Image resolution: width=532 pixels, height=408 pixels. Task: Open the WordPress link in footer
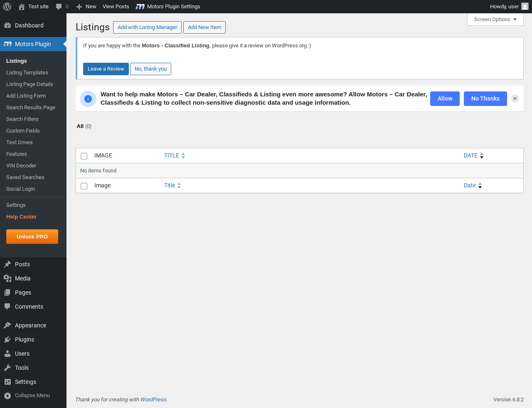tap(153, 400)
